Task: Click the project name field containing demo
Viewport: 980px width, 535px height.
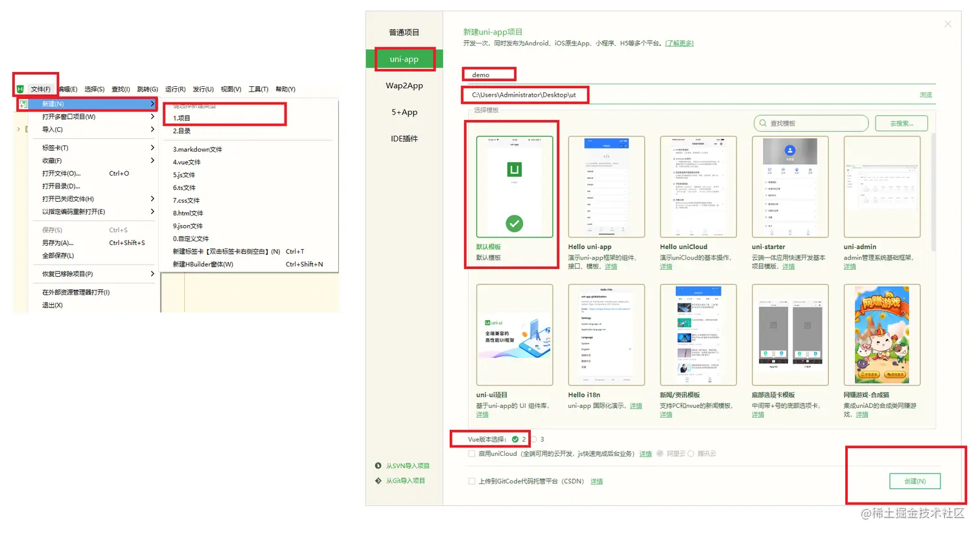Action: (700, 75)
